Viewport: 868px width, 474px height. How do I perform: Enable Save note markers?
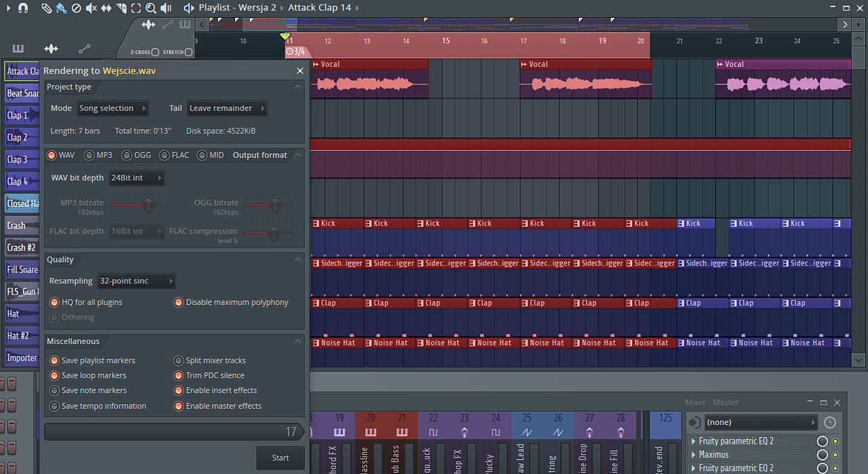[54, 390]
